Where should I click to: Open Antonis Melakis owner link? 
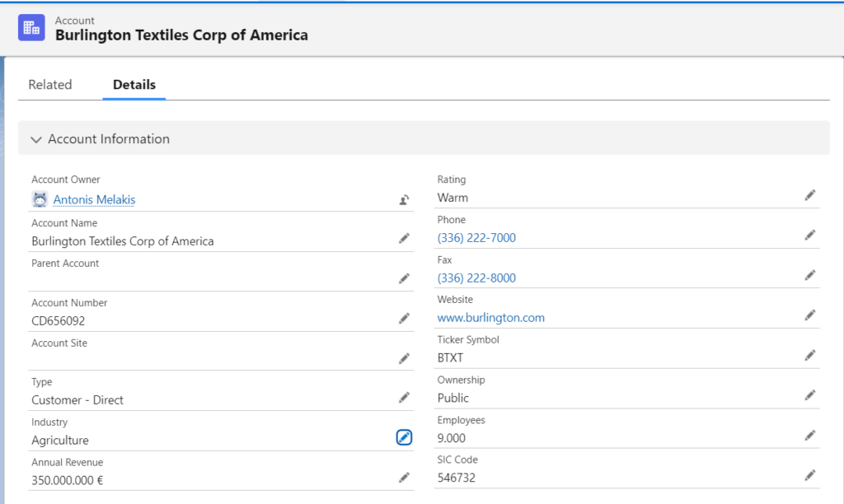pos(94,199)
